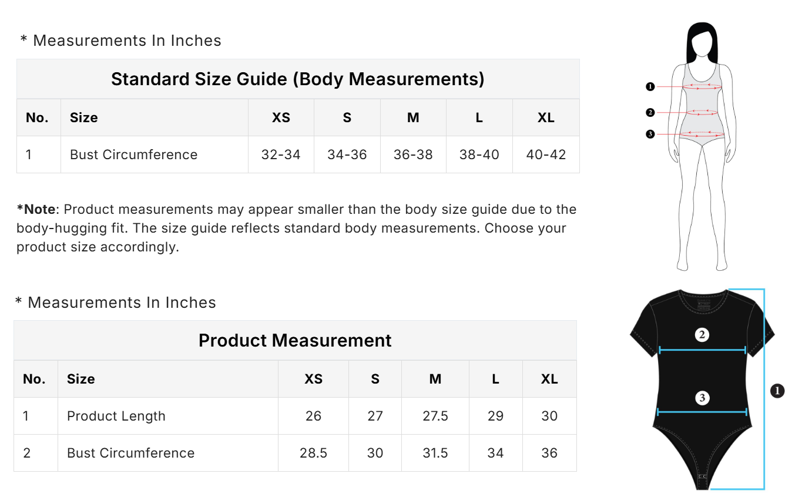Click bust marker 1 on the body figure
The height and width of the screenshot is (504, 812).
tap(650, 87)
